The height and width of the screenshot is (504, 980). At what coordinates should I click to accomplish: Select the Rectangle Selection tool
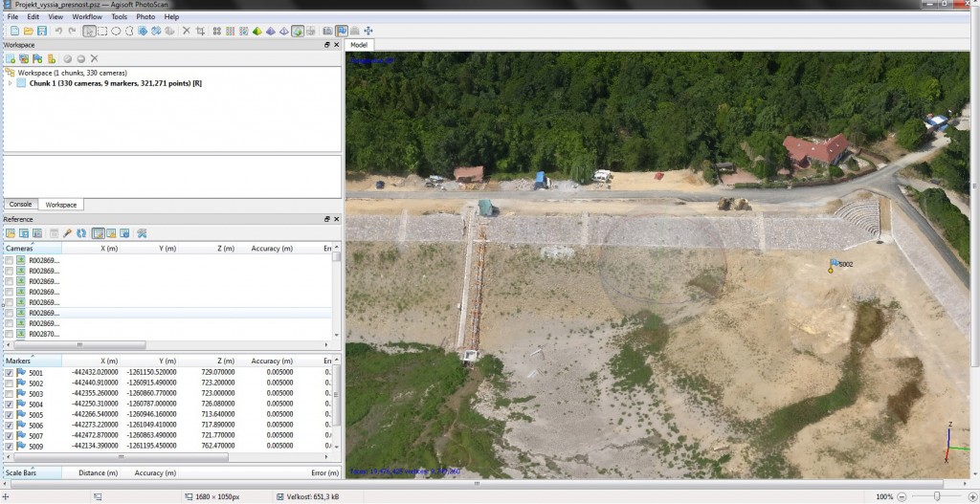[101, 32]
